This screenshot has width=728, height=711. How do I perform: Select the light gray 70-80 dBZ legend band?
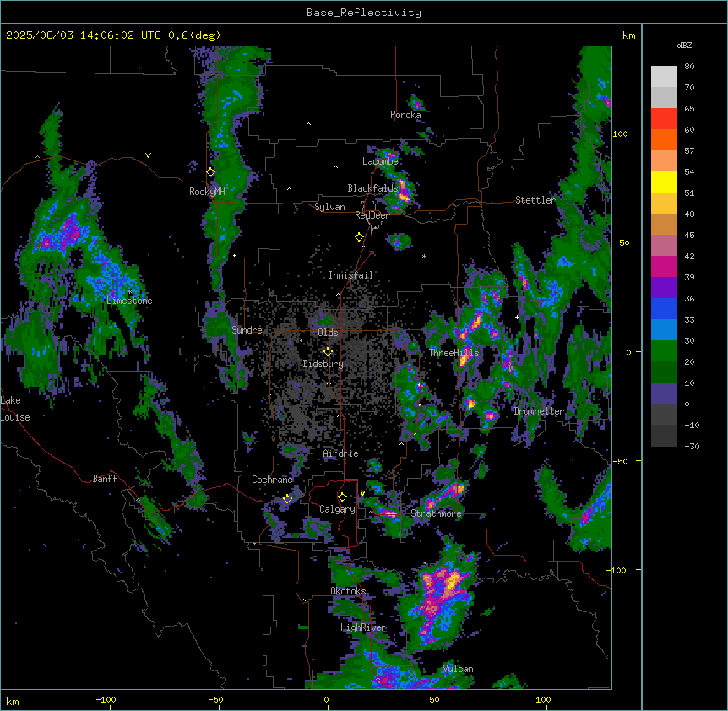click(664, 77)
